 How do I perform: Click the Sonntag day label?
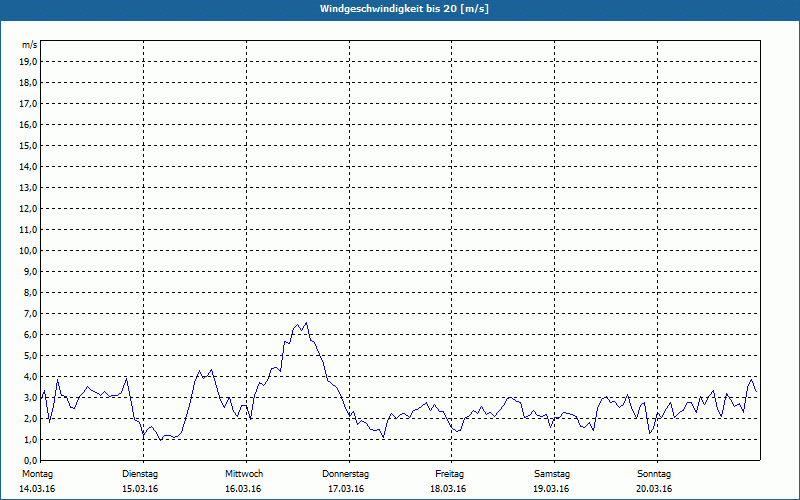coord(654,474)
